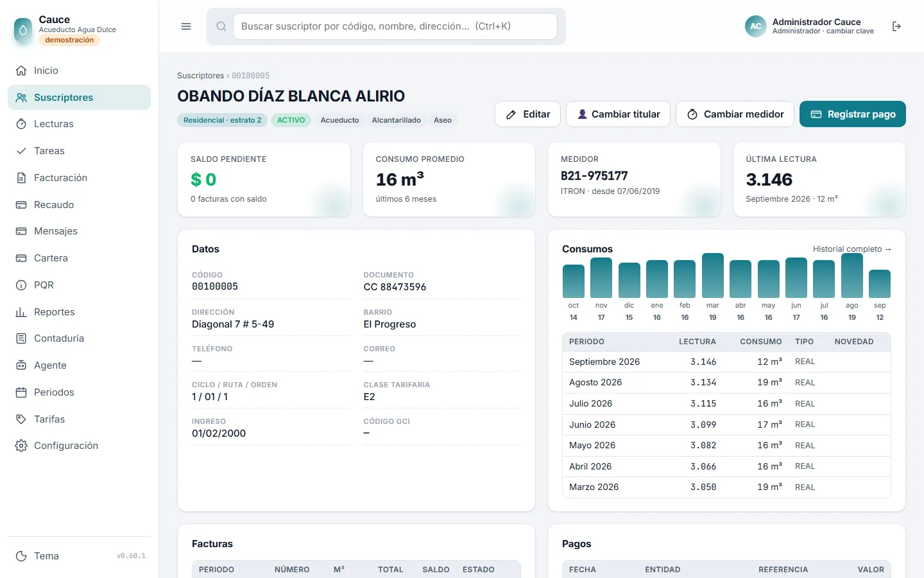The width and height of the screenshot is (924, 578).
Task: Click the Inicio home icon
Action: (21, 71)
